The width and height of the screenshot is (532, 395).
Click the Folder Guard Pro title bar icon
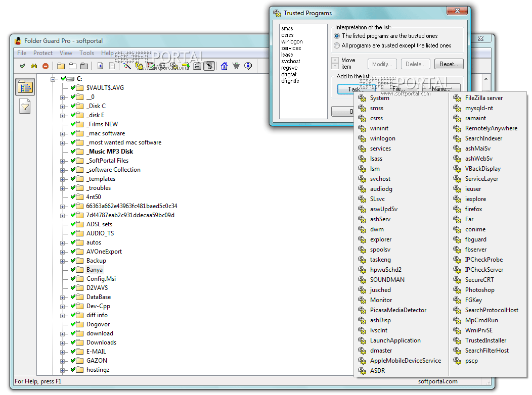pyautogui.click(x=18, y=41)
